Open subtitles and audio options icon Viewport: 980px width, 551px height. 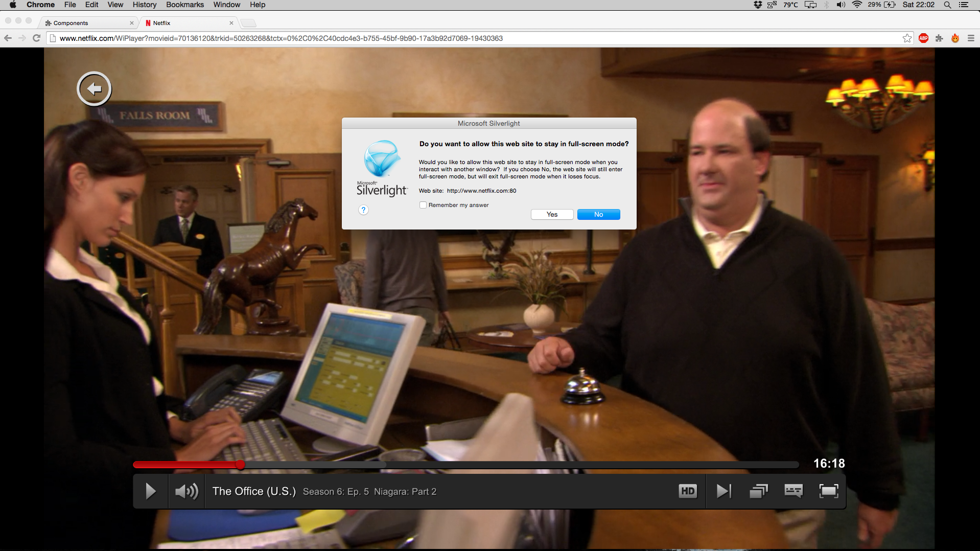click(x=794, y=491)
